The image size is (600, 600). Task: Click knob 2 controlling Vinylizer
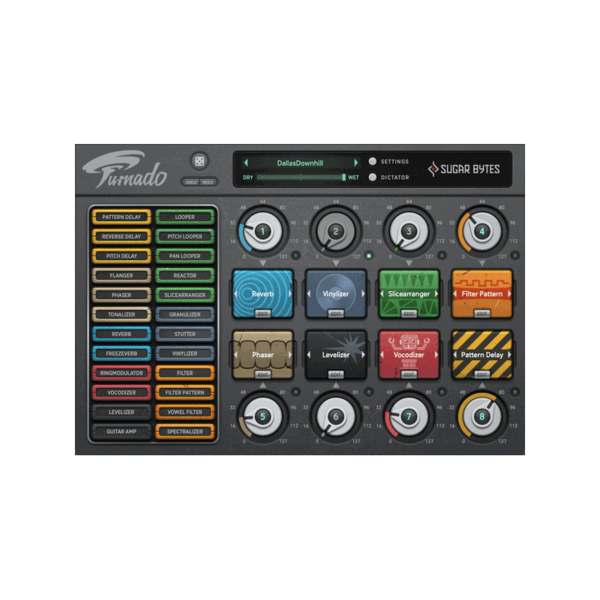(336, 231)
